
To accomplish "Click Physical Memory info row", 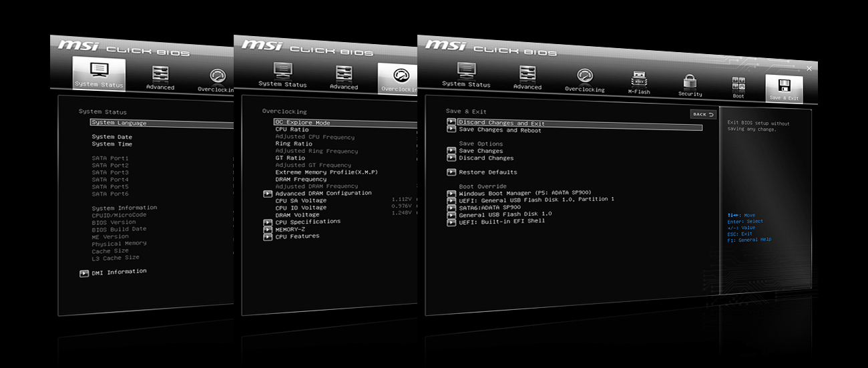I will tap(119, 244).
